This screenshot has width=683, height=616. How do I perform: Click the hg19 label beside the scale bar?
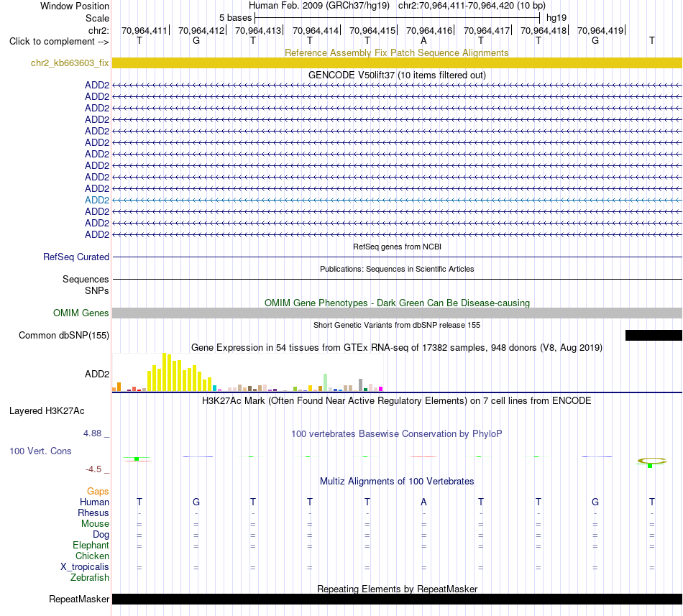[x=556, y=18]
